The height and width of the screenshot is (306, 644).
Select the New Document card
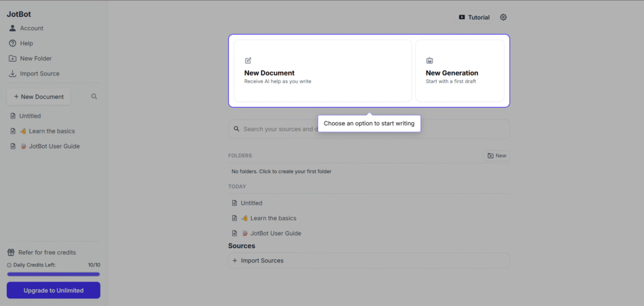tap(323, 71)
